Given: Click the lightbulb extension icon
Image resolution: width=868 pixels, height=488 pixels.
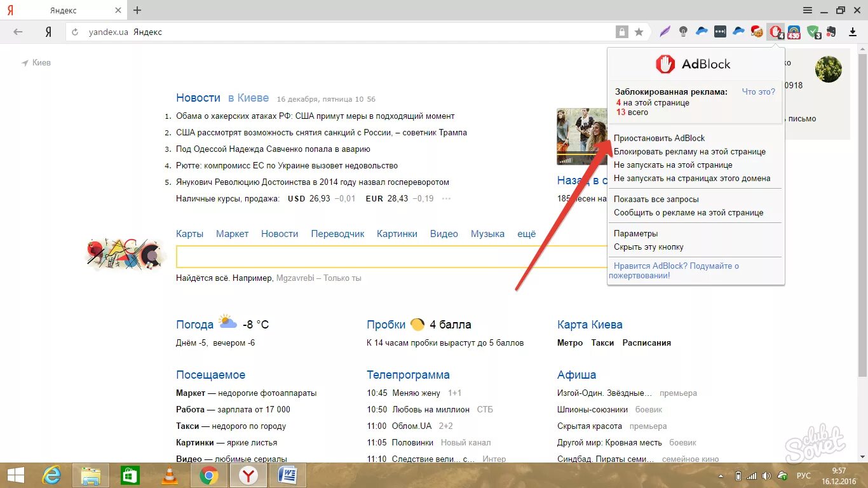Looking at the screenshot, I should pyautogui.click(x=684, y=32).
